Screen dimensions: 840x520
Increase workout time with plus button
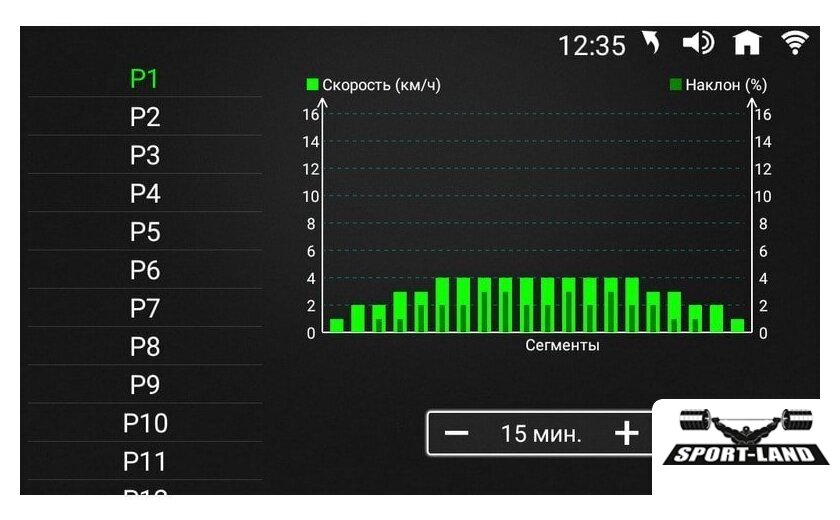tap(626, 433)
